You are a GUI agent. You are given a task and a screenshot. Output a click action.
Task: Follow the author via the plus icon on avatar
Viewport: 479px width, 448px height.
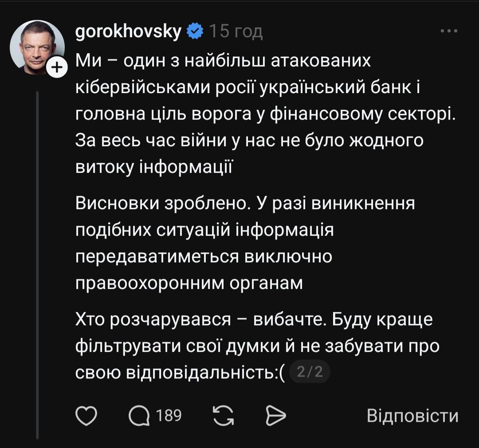(x=57, y=68)
